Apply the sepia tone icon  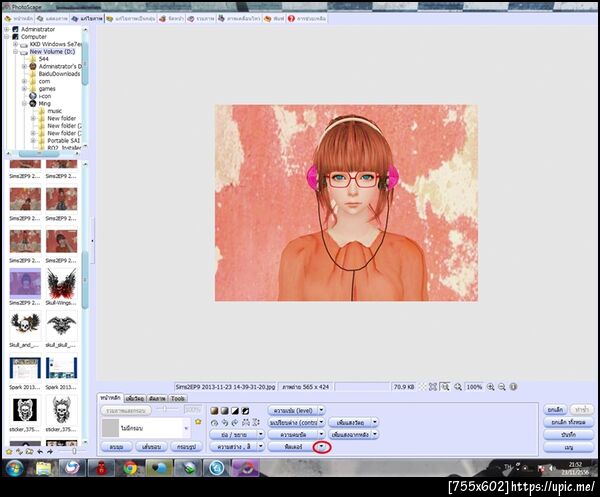tap(214, 411)
